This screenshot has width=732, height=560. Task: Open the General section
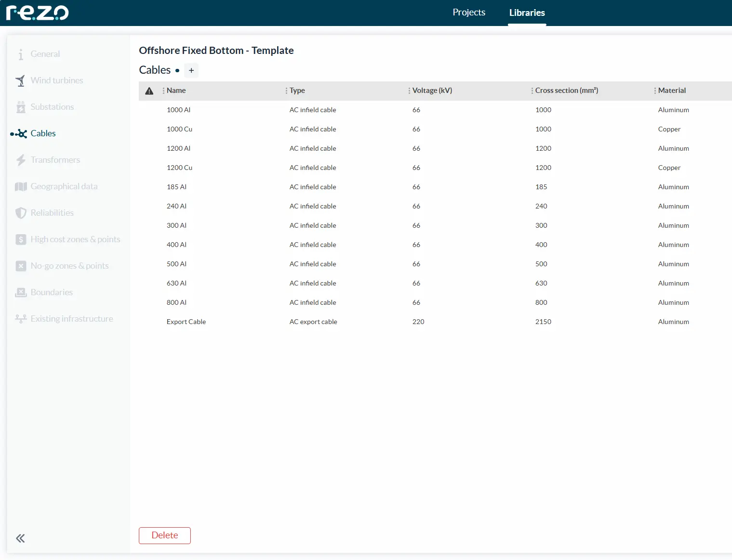pyautogui.click(x=45, y=54)
